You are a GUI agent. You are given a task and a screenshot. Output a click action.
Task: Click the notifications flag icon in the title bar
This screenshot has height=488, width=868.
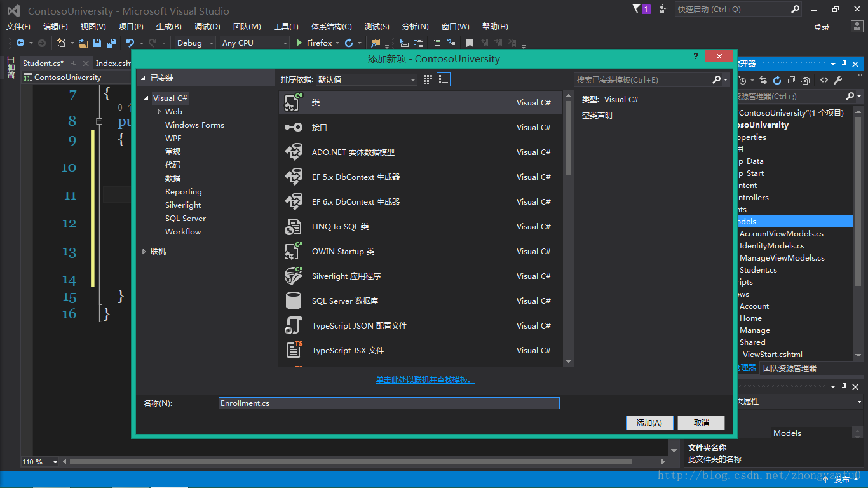(x=637, y=9)
